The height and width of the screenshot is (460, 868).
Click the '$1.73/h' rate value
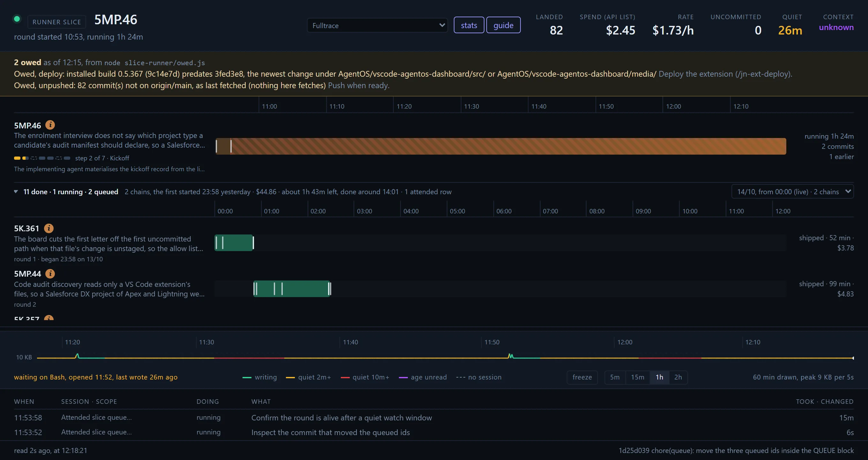pyautogui.click(x=673, y=30)
